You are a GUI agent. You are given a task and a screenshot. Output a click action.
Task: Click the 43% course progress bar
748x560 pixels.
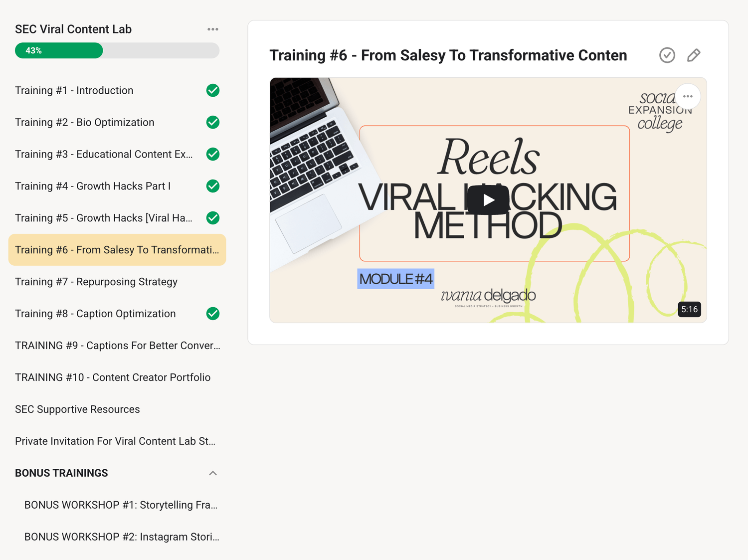coord(117,50)
